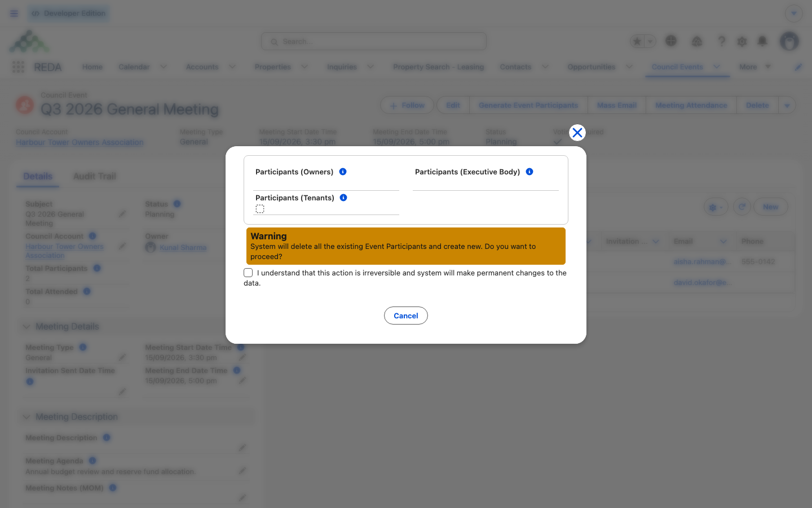Open the Home navigation tab

(92, 67)
